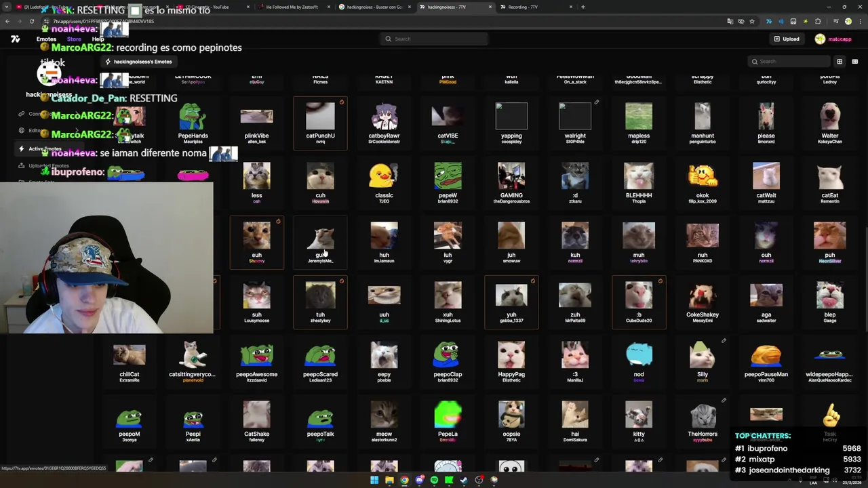
Task: Focus the top center Search field
Action: point(434,39)
